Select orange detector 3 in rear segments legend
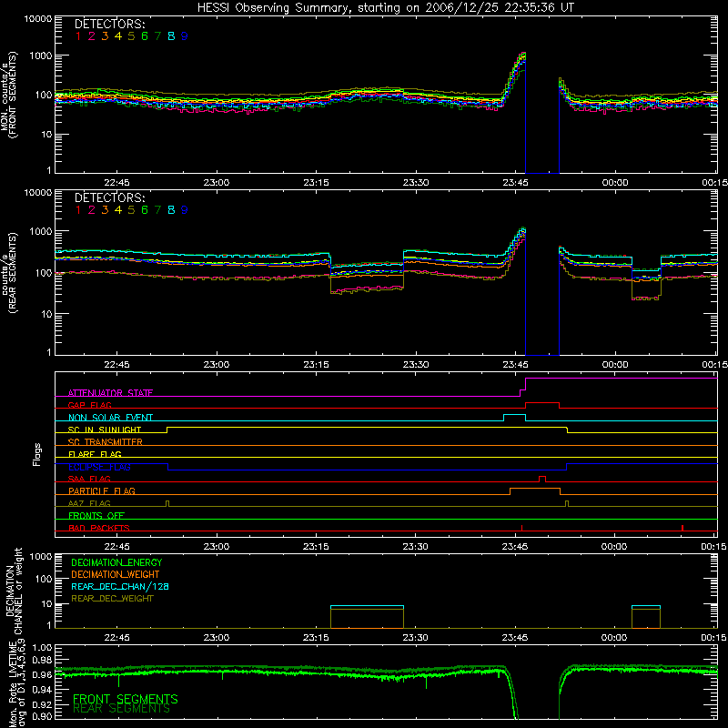 click(105, 210)
